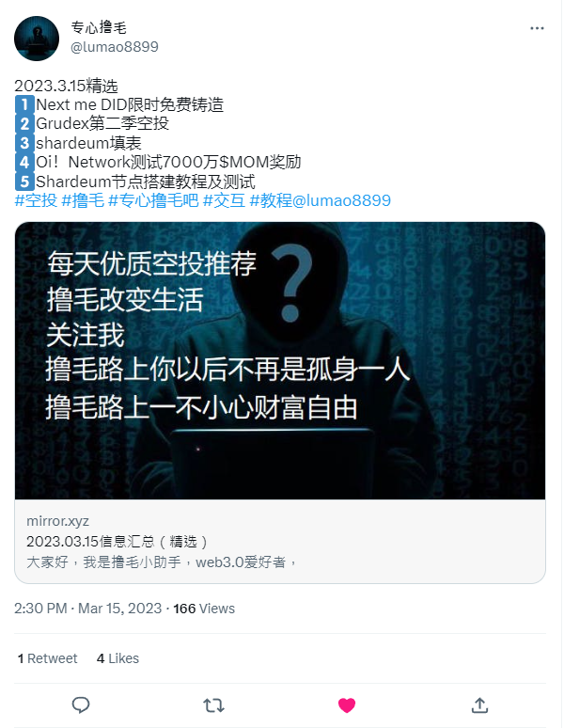Open the hooded hacker link card image
Viewport: 564px width, 728px height.
tap(280, 361)
